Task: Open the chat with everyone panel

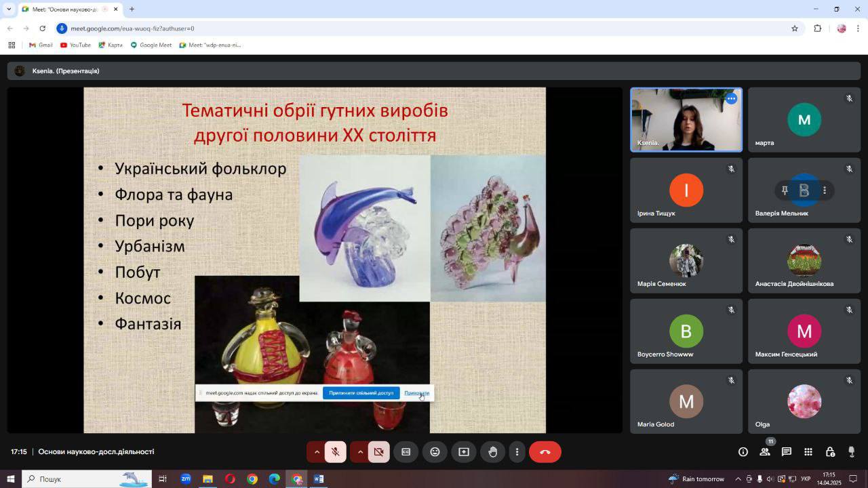Action: [787, 452]
